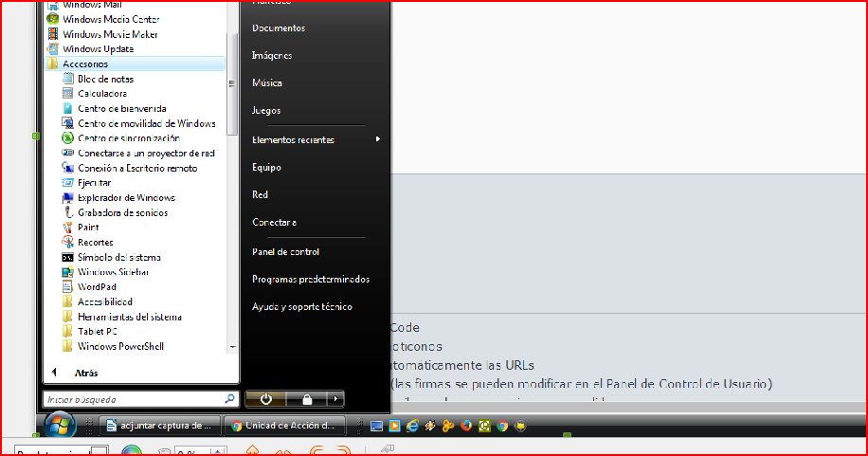This screenshot has width=868, height=456.
Task: Launch Windows Media Player from Quick Launch
Action: point(394,426)
